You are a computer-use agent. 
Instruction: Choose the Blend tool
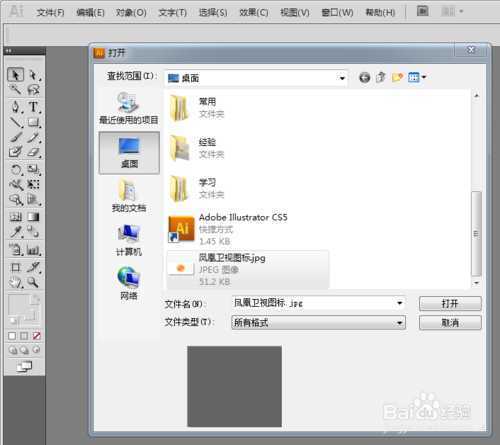click(x=33, y=232)
